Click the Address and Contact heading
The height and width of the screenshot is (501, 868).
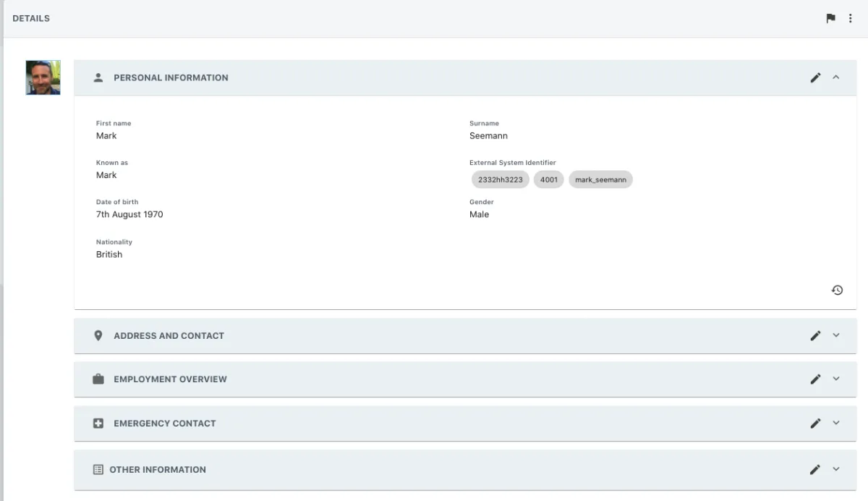(x=169, y=335)
